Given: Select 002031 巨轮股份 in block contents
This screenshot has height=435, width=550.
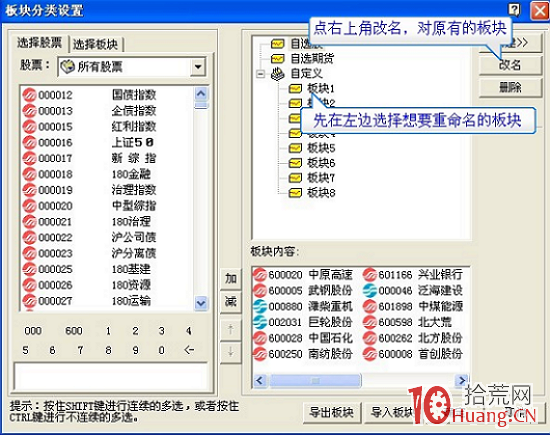Looking at the screenshot, I should click(303, 322).
